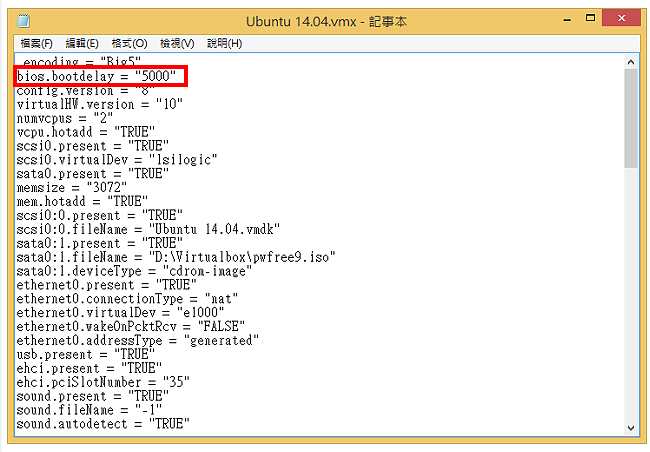Click the scroll up arrow
Viewport: 650px width, 452px height.
631,62
